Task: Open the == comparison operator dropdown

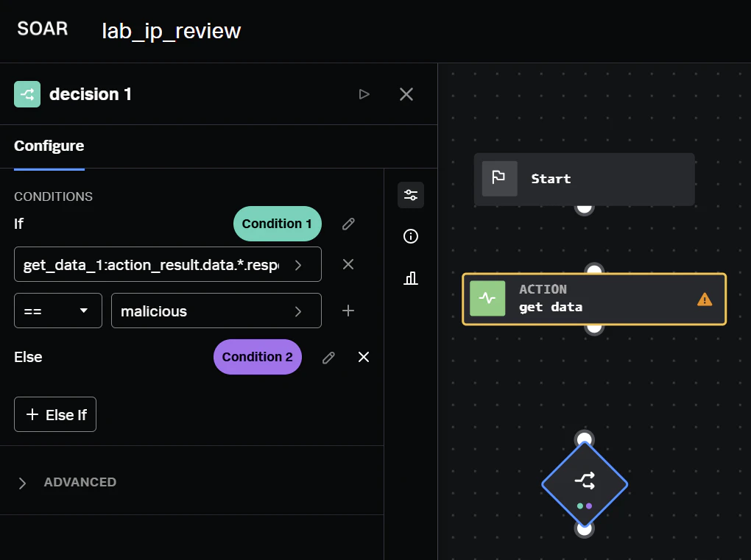Action: 58,311
